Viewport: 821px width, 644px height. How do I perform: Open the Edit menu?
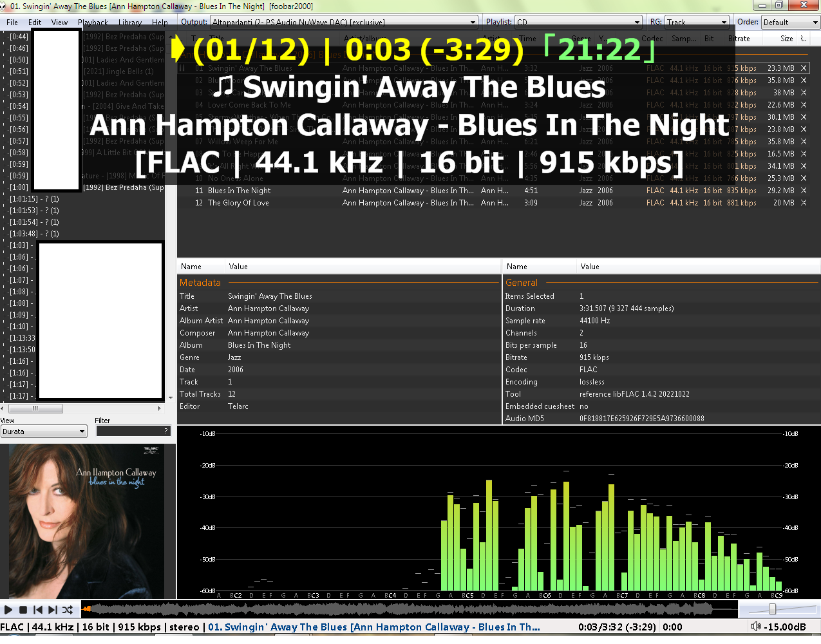[35, 22]
